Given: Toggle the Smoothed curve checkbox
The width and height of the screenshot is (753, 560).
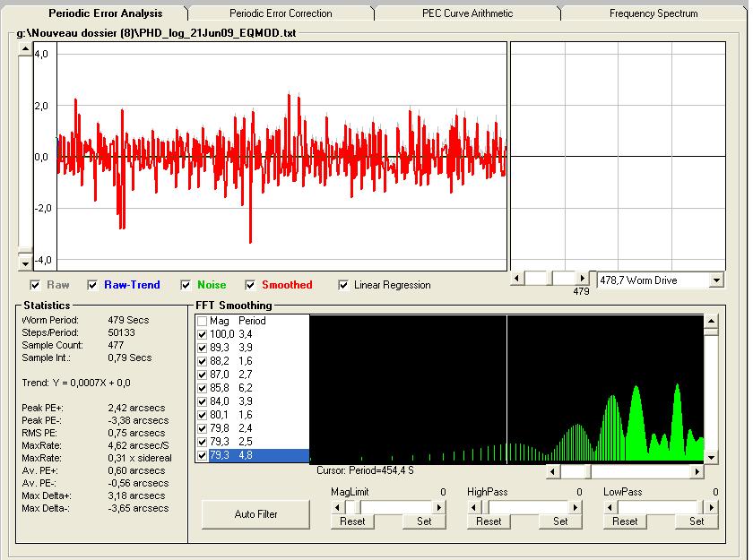Looking at the screenshot, I should 250,285.
